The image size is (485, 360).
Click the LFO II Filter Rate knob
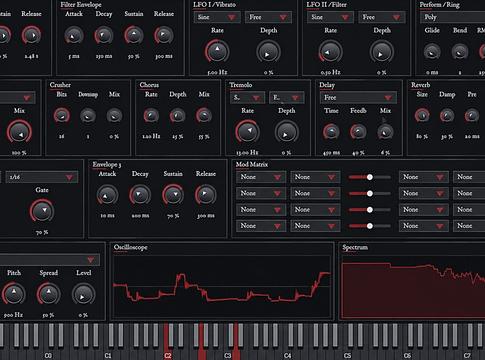[330, 52]
